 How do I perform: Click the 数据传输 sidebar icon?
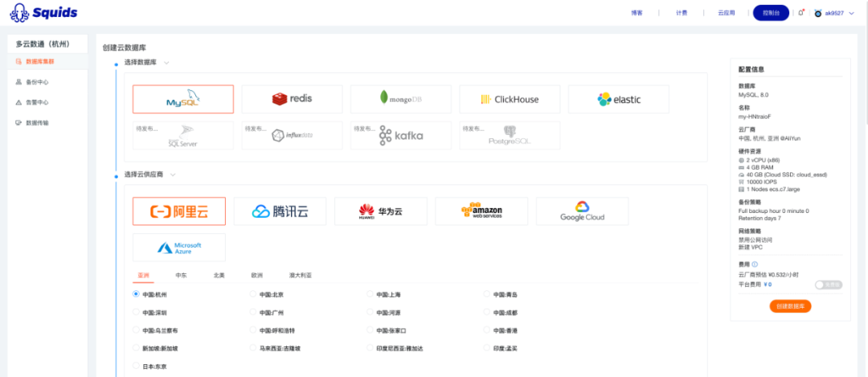pos(18,123)
